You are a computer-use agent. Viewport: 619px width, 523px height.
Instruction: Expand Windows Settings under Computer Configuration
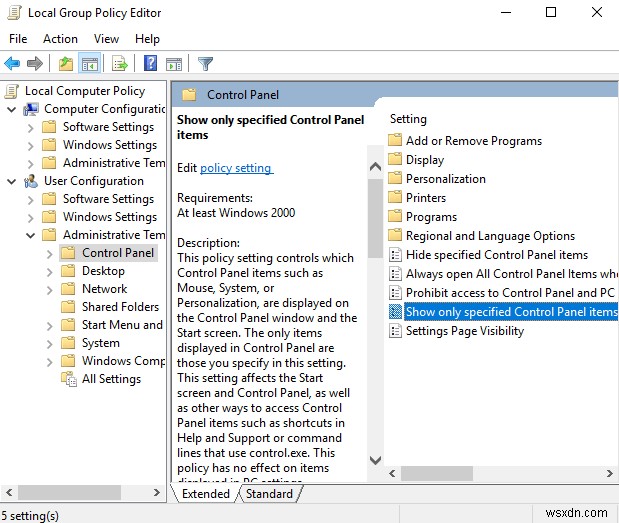coord(31,146)
